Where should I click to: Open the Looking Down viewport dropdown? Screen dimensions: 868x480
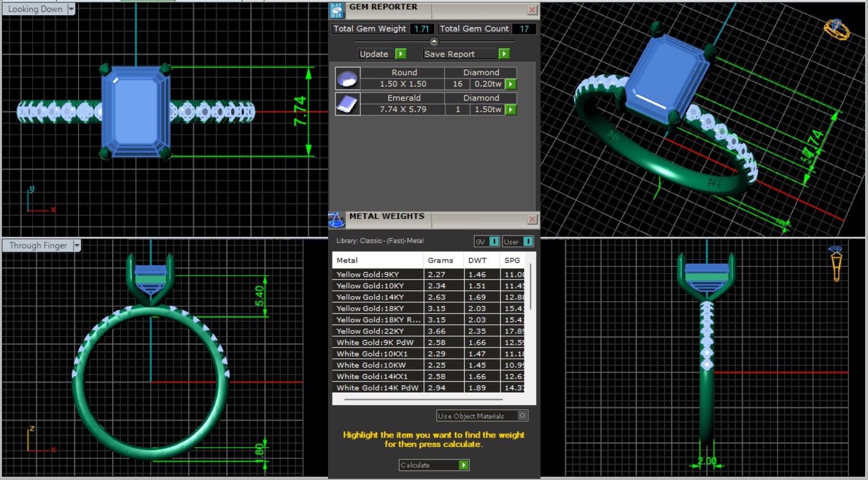[71, 9]
